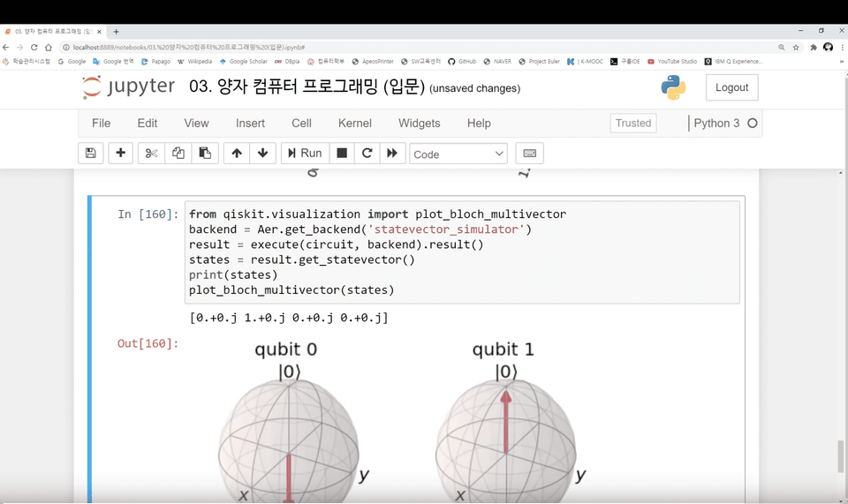Click the Trusted notebook button
This screenshot has width=848, height=504.
[633, 124]
